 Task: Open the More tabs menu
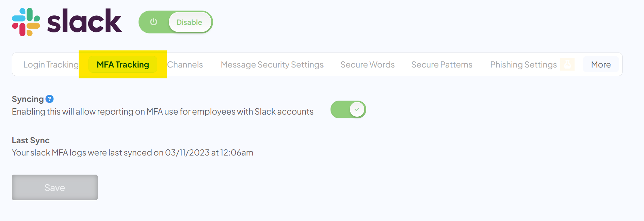click(x=600, y=64)
